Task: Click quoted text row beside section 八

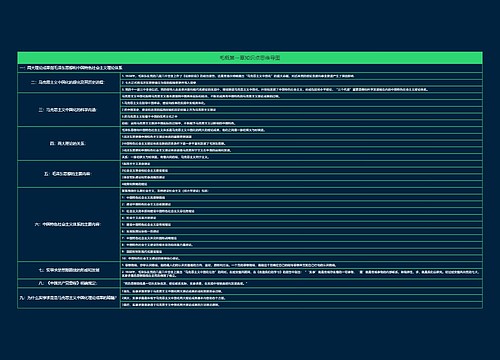Action: click(301, 283)
